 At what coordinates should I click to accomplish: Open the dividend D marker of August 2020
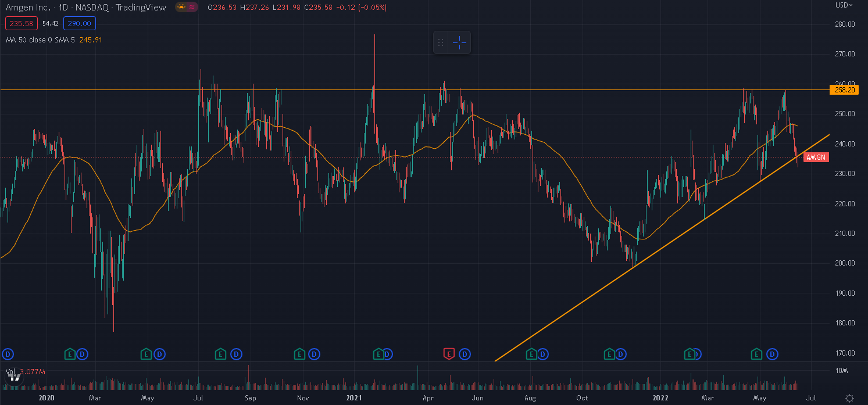pyautogui.click(x=236, y=353)
